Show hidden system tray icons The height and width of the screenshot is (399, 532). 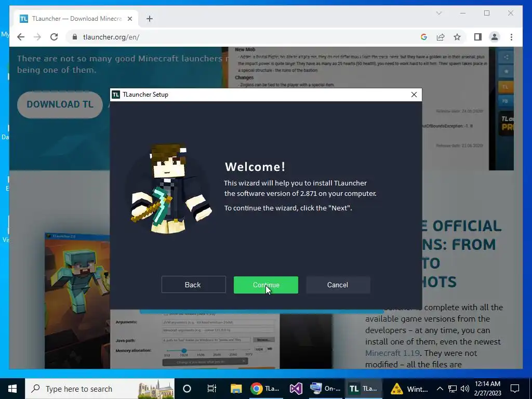coord(440,389)
